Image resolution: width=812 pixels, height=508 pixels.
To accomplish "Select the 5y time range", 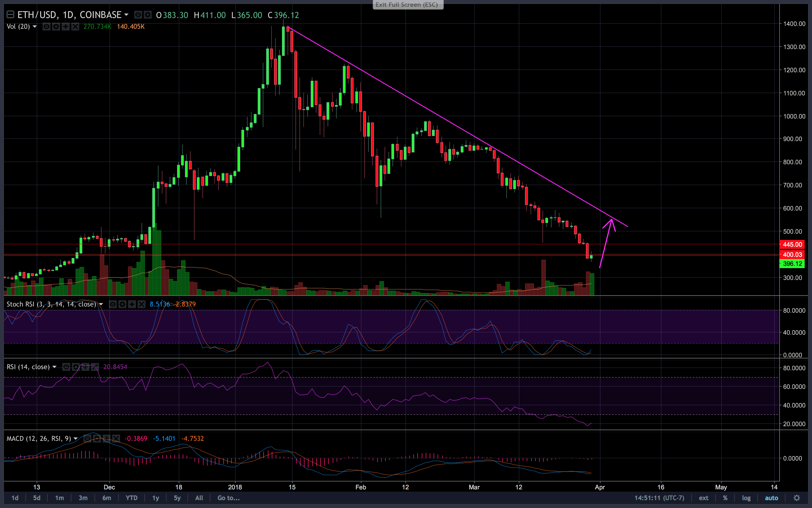I will click(177, 498).
